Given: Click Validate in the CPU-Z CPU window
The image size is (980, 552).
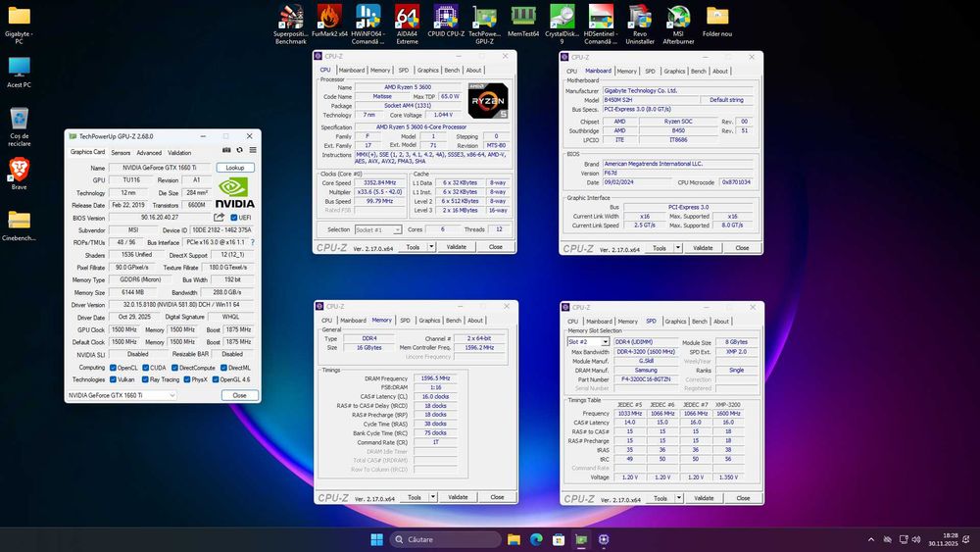Looking at the screenshot, I should click(457, 247).
